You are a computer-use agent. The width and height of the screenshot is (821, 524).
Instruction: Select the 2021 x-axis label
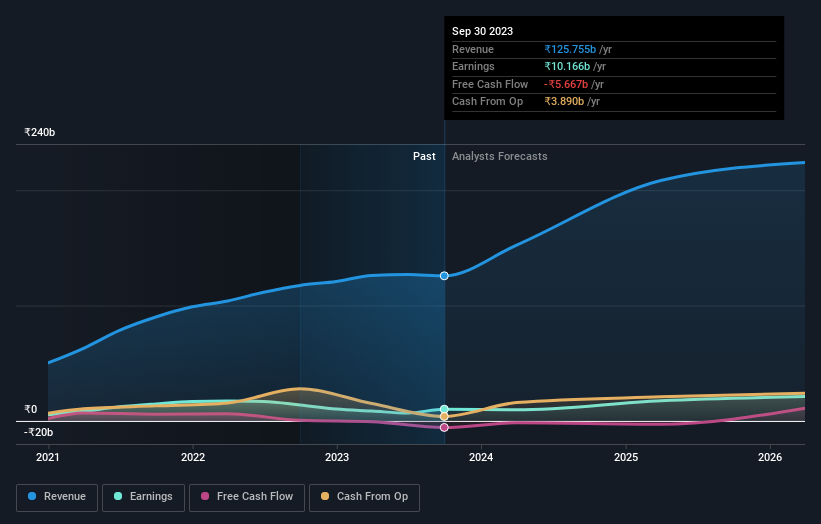point(48,457)
